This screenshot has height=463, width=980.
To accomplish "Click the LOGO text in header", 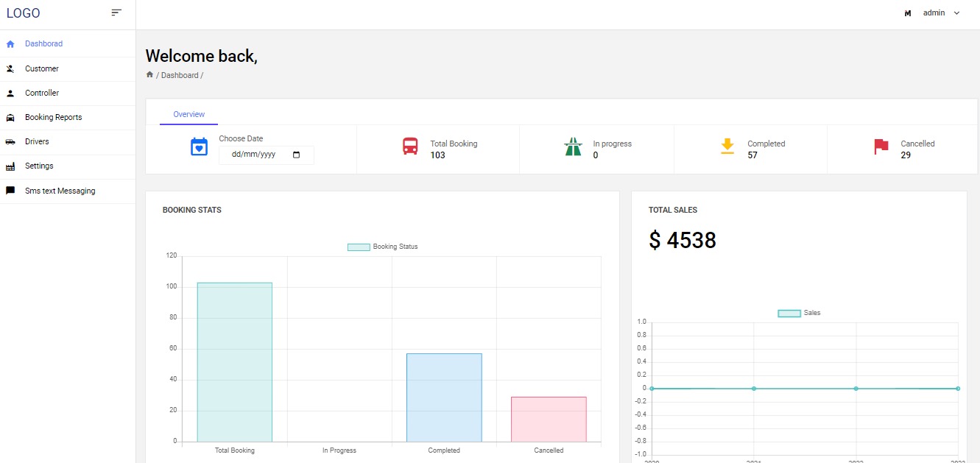I will (x=24, y=13).
